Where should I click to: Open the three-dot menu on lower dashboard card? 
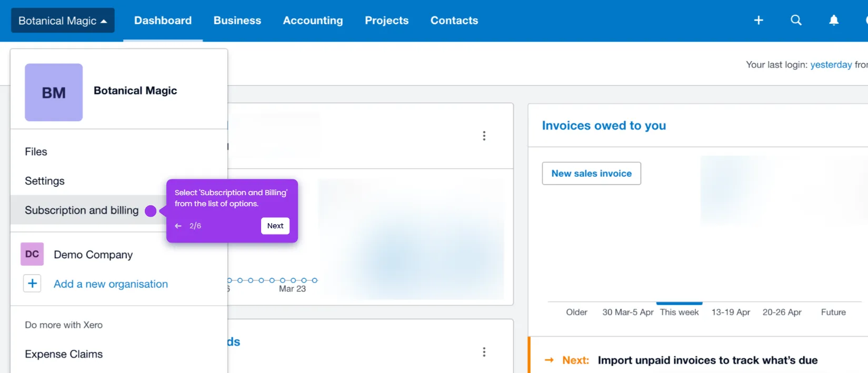[484, 352]
